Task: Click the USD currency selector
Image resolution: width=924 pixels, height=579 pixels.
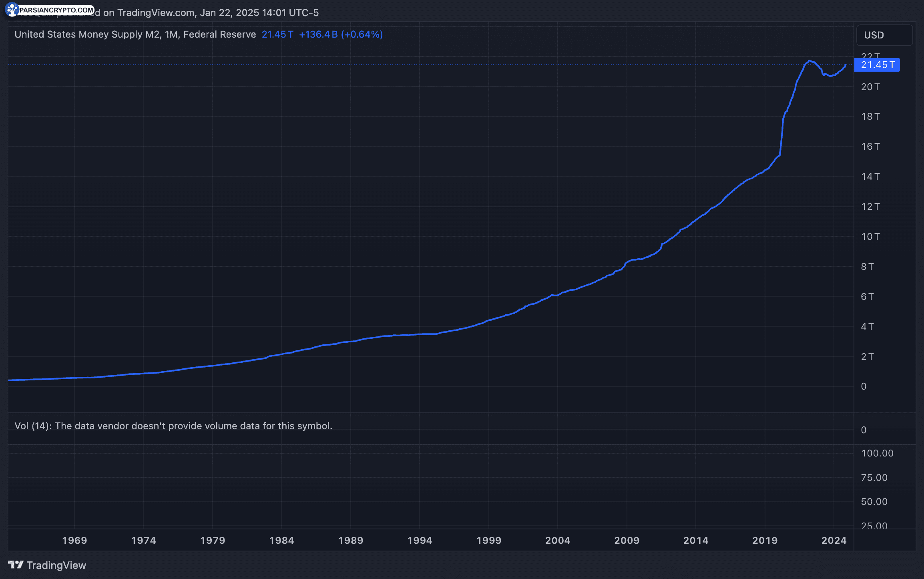Action: pyautogui.click(x=884, y=35)
